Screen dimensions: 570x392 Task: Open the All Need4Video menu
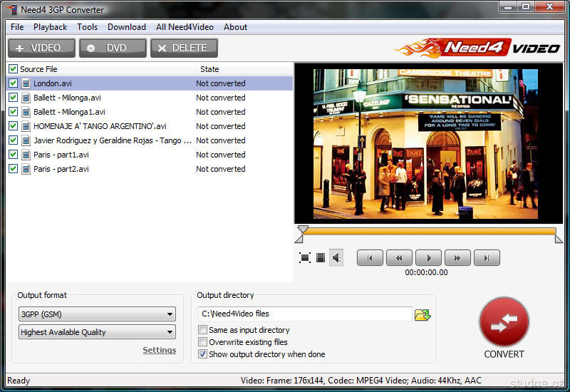(x=185, y=27)
